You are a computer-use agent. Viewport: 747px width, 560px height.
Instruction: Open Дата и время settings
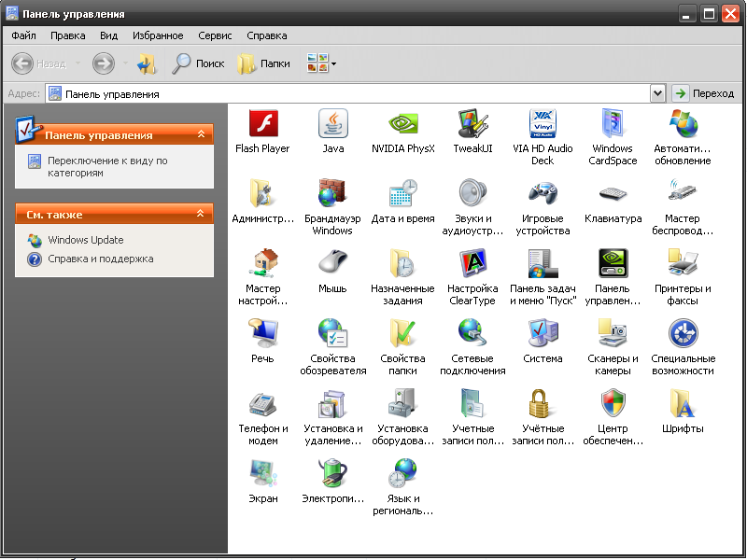[x=403, y=201]
